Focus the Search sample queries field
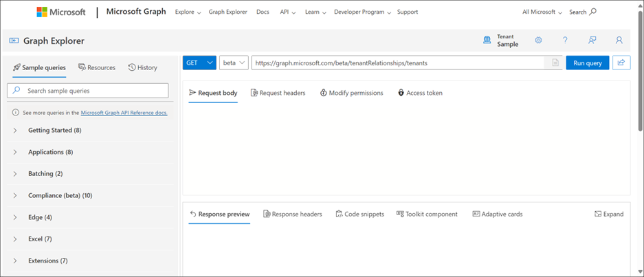644x277 pixels. click(88, 91)
